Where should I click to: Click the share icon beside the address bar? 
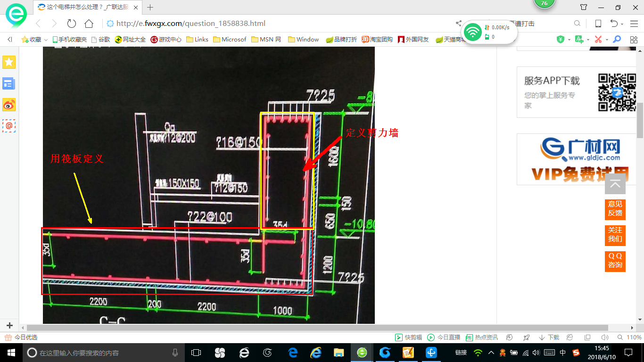[x=458, y=24]
